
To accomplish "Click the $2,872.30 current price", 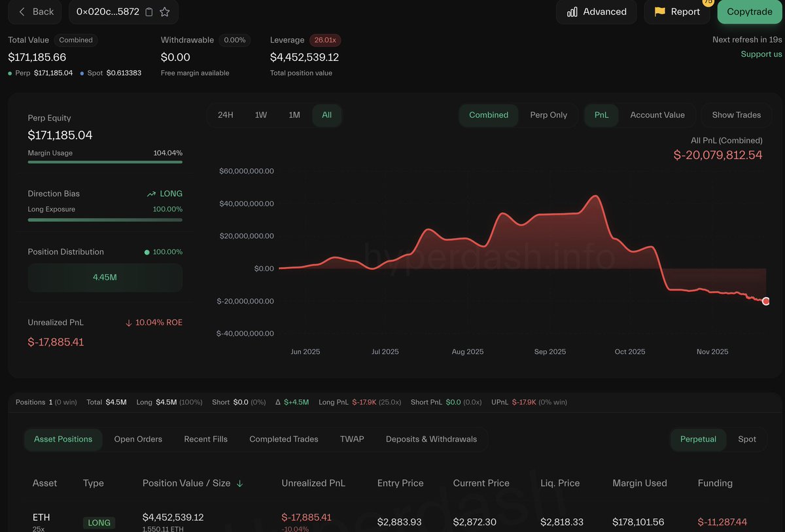I will (475, 522).
